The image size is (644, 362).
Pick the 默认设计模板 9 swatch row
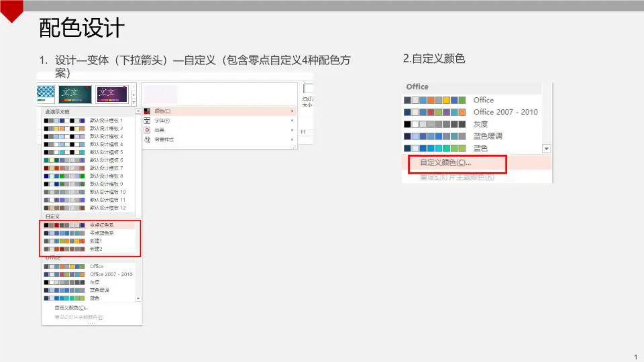(89, 184)
